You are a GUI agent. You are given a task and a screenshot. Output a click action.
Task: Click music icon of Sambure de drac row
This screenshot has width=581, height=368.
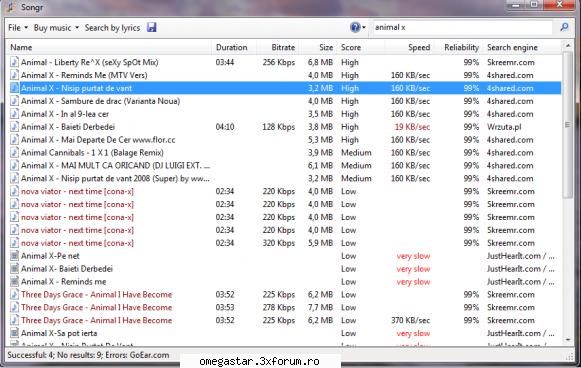14,101
